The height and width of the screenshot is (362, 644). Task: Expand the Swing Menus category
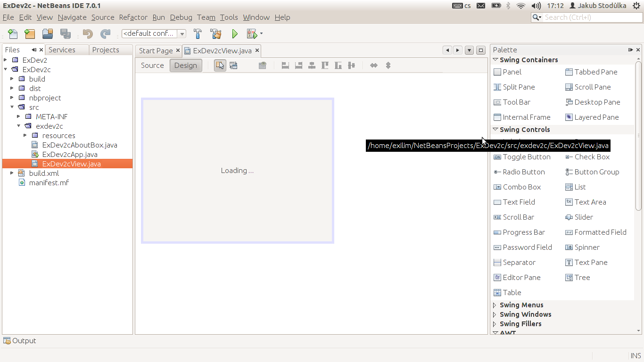click(495, 305)
